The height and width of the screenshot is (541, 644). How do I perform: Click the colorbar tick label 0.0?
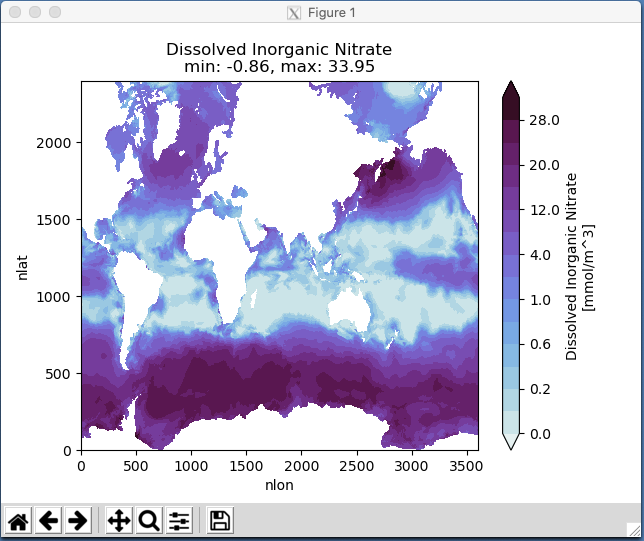(540, 434)
